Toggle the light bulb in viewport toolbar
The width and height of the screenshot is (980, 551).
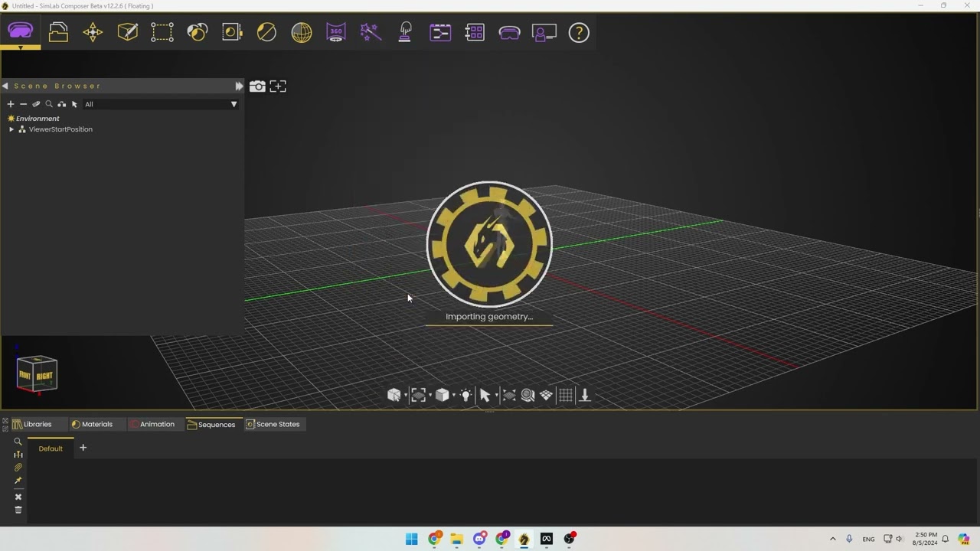(x=465, y=395)
